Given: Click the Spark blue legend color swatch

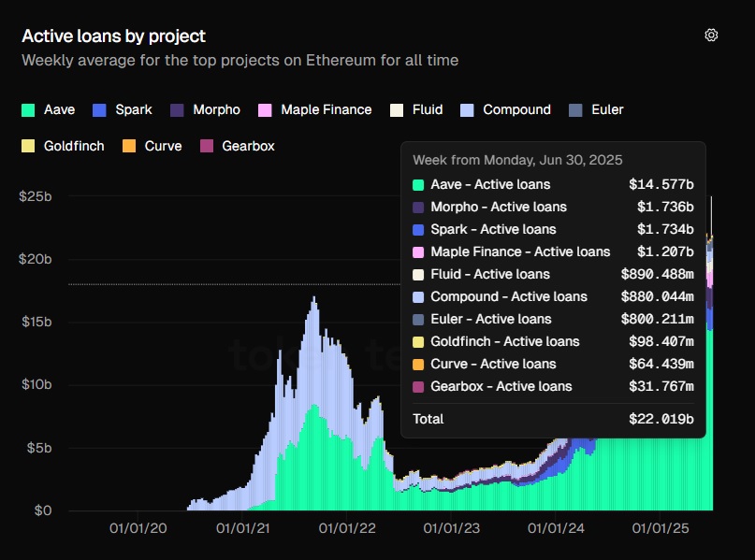Looking at the screenshot, I should 99,110.
